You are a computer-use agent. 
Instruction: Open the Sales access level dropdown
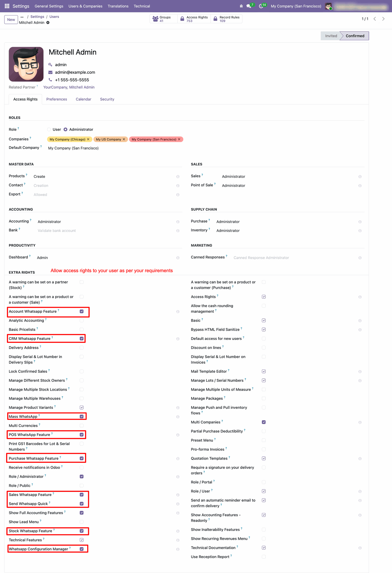[288, 177]
